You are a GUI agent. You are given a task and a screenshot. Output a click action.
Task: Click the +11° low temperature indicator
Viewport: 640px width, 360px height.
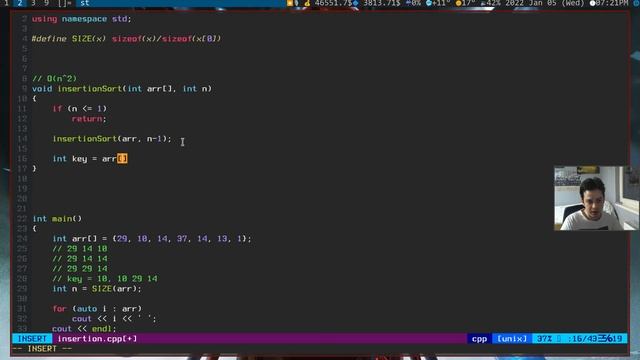438,3
